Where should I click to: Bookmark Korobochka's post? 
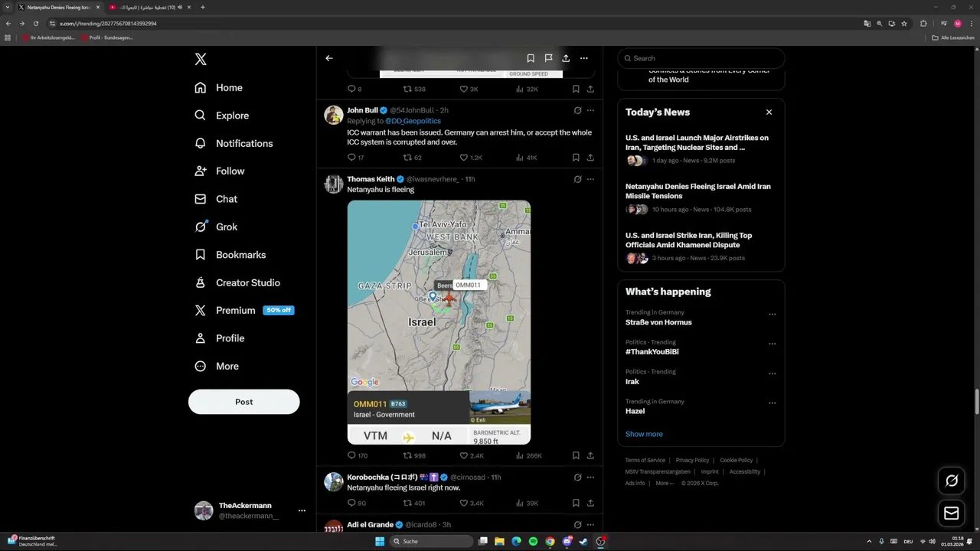click(576, 503)
